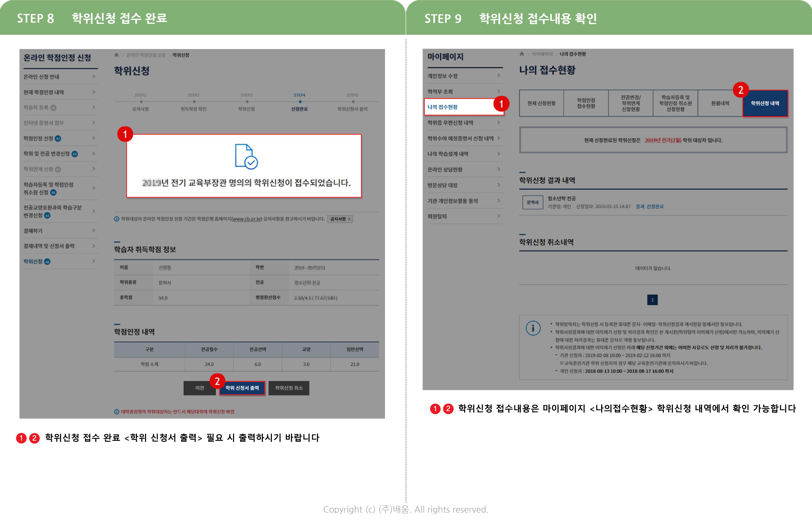Image resolution: width=812 pixels, height=520 pixels.
Task: Click 청소년학 전공 entry text
Action: click(x=562, y=199)
